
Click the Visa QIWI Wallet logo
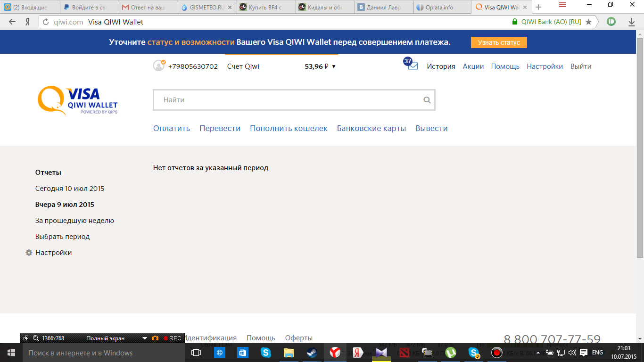pyautogui.click(x=78, y=100)
